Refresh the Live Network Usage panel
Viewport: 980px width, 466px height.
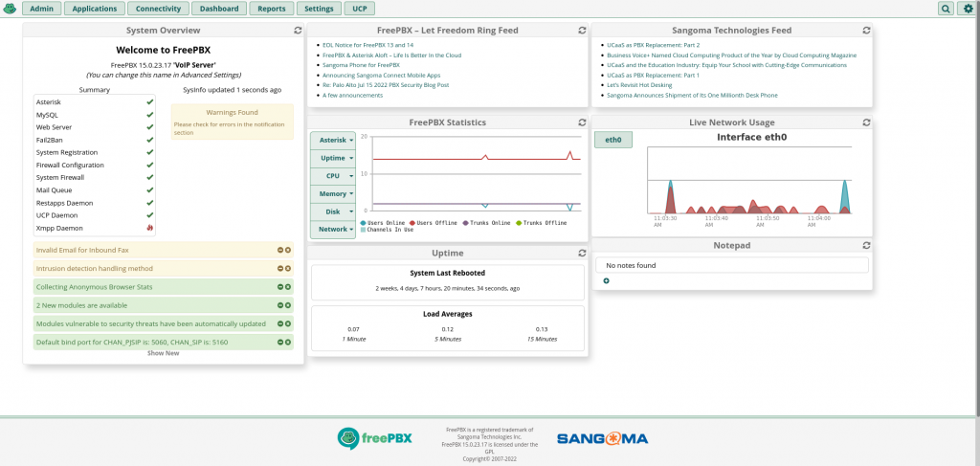[866, 122]
